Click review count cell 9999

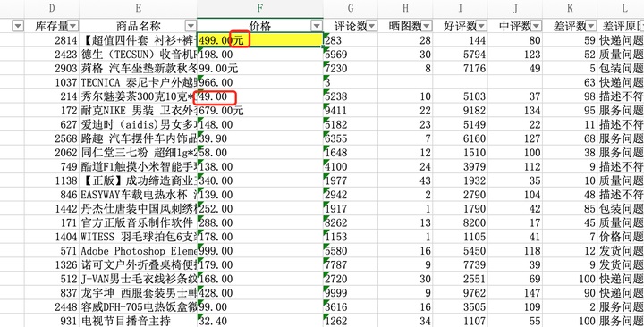click(x=351, y=293)
